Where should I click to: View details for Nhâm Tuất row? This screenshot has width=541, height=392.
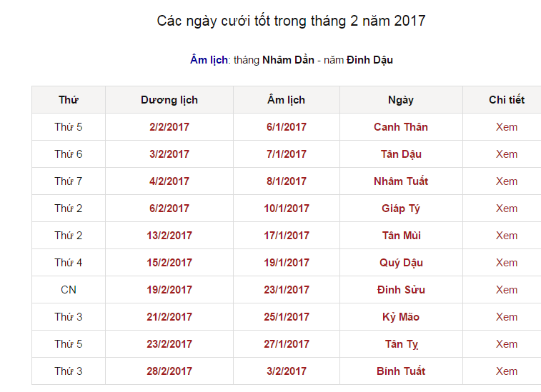tap(507, 181)
